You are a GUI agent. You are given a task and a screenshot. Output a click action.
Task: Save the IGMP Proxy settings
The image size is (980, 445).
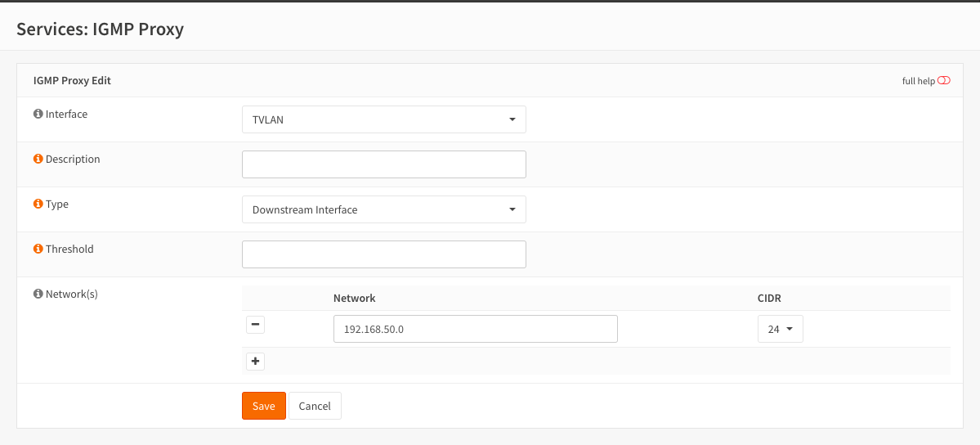pos(263,406)
